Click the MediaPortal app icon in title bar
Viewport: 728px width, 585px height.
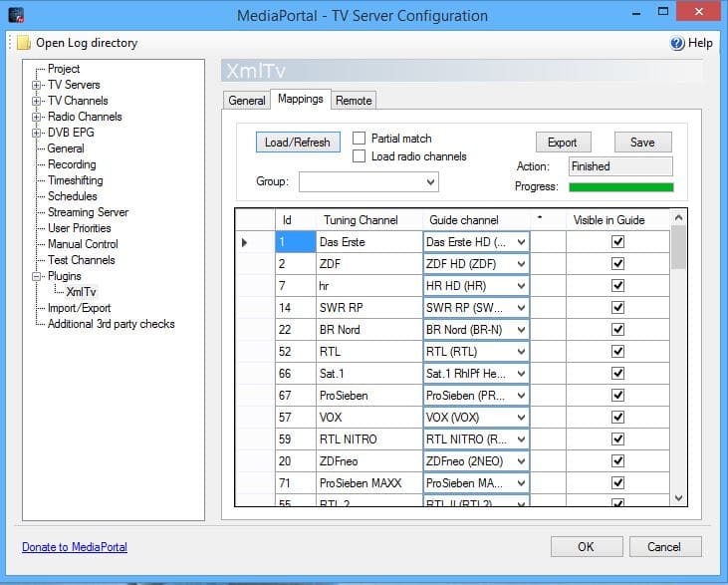pos(17,15)
